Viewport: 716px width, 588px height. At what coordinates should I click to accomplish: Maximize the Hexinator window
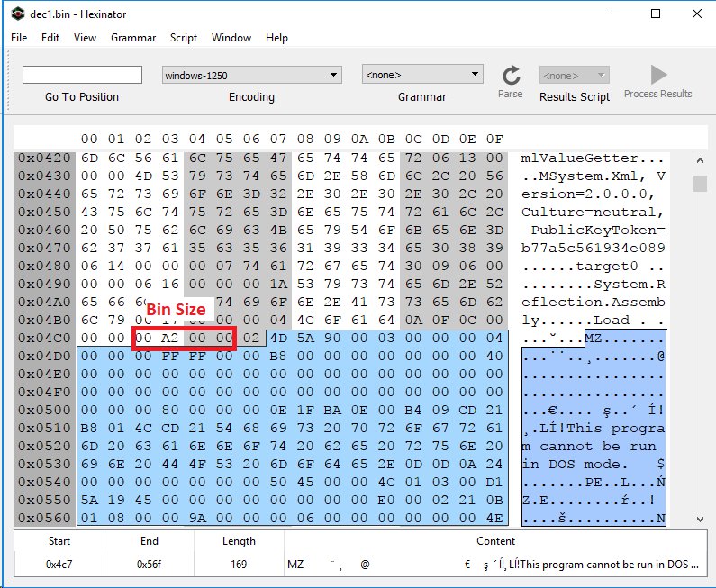coord(656,14)
